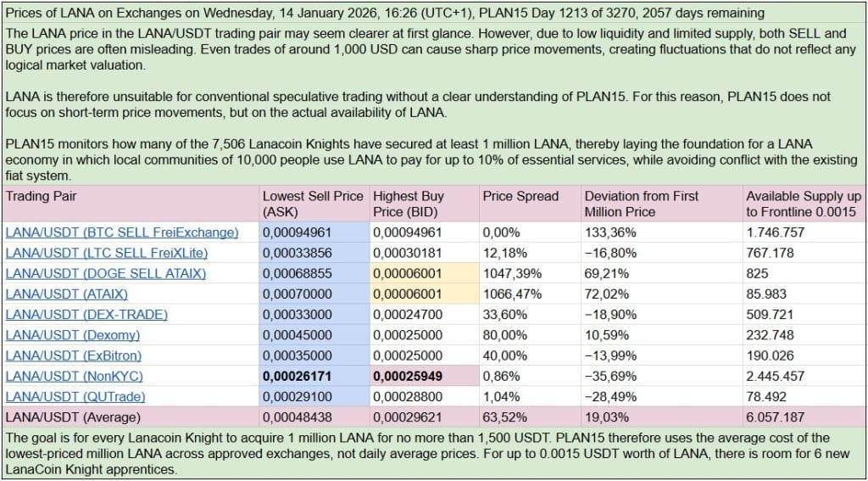The height and width of the screenshot is (481, 868).
Task: Go to the LANA/USDT (QUTrade) link
Action: [75, 396]
